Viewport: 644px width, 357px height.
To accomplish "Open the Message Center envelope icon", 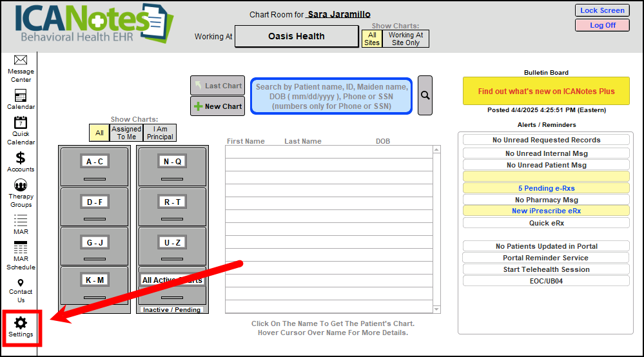I will pyautogui.click(x=20, y=61).
